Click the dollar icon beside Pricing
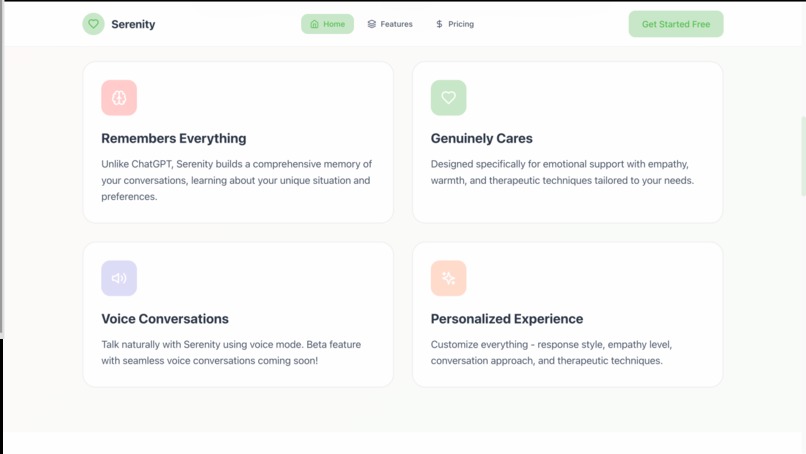The height and width of the screenshot is (454, 806). 439,24
